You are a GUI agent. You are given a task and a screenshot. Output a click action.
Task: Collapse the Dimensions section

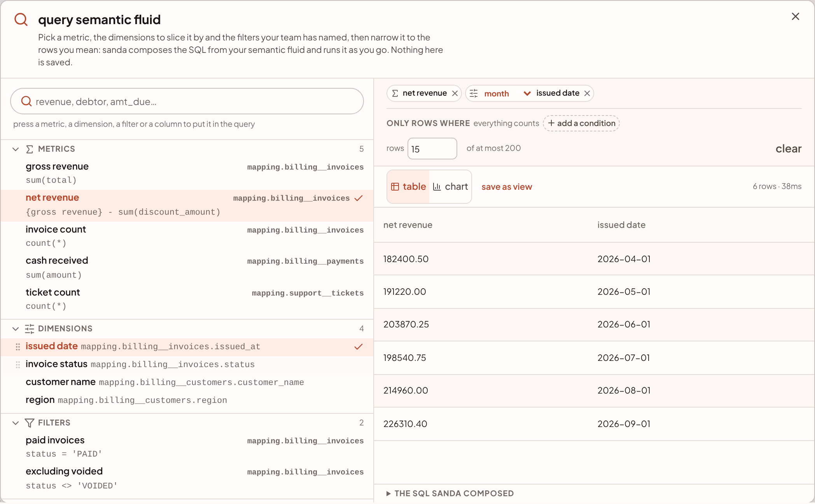click(x=16, y=329)
